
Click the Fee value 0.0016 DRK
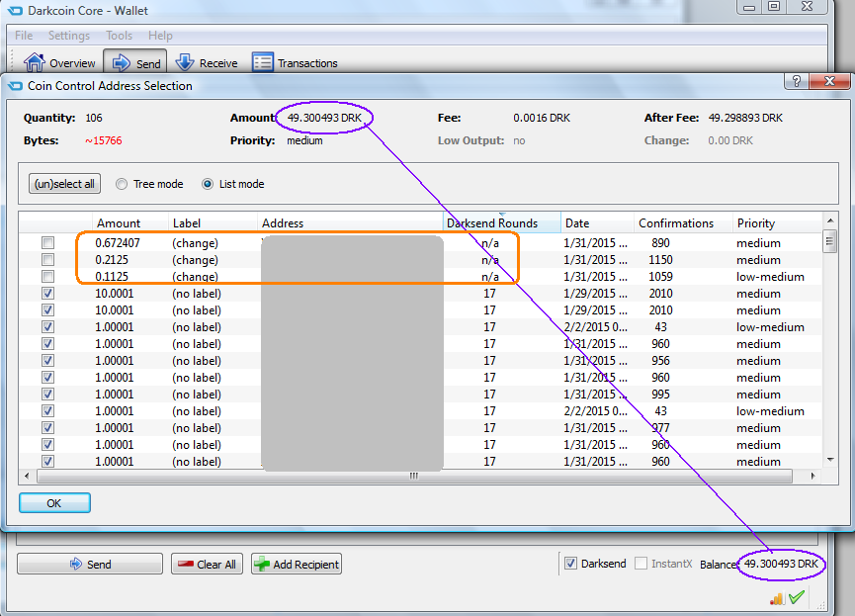coord(542,118)
